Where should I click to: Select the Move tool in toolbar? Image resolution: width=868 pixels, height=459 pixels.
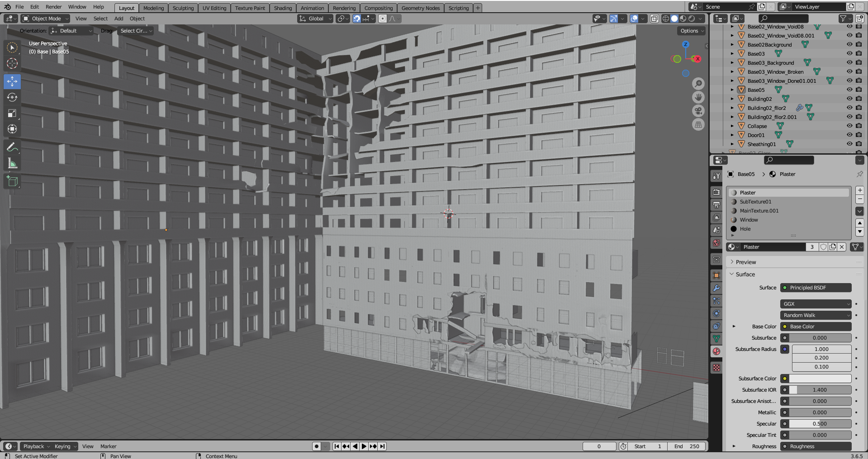[12, 81]
